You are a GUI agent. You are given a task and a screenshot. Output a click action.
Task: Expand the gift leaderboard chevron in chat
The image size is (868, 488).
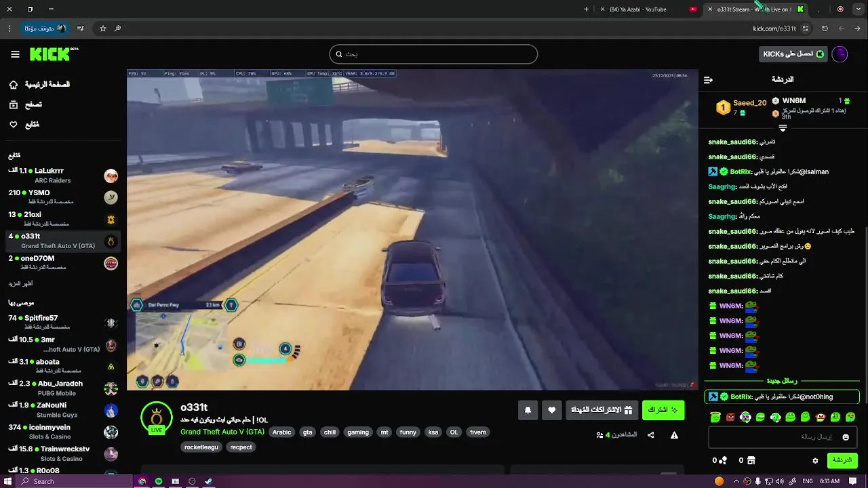[783, 128]
